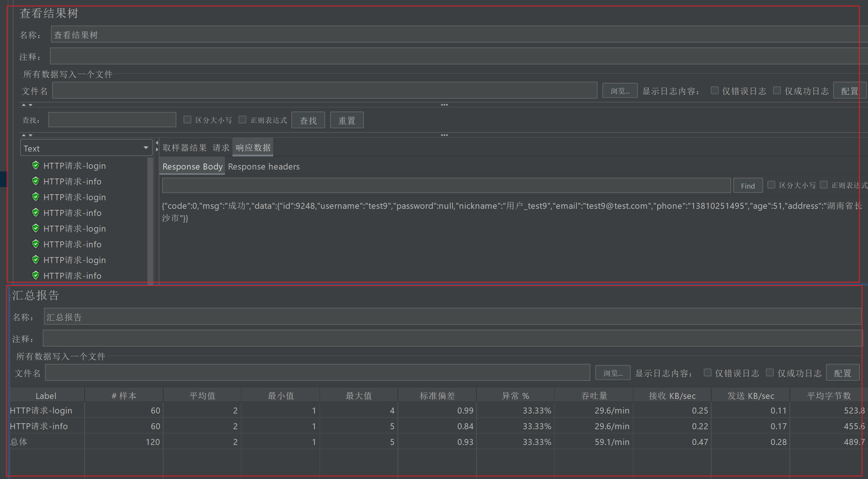
Task: Open the Response Body sub-tab
Action: (x=192, y=167)
